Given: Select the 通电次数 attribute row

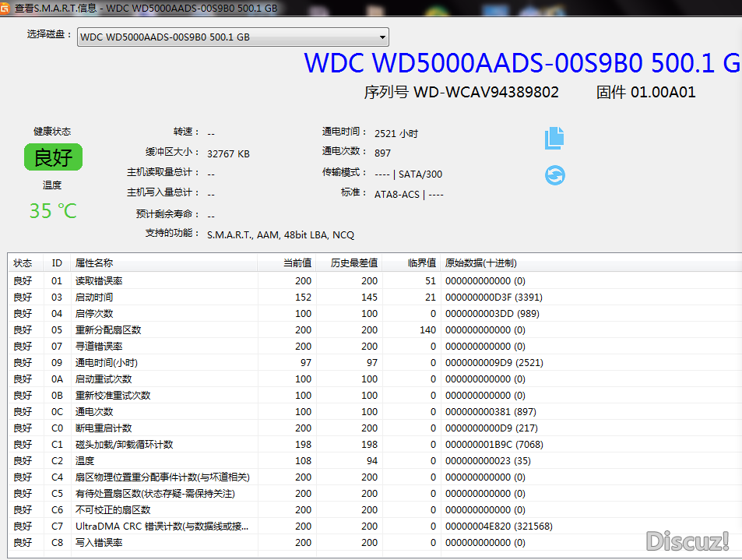Looking at the screenshot, I should pos(375,411).
